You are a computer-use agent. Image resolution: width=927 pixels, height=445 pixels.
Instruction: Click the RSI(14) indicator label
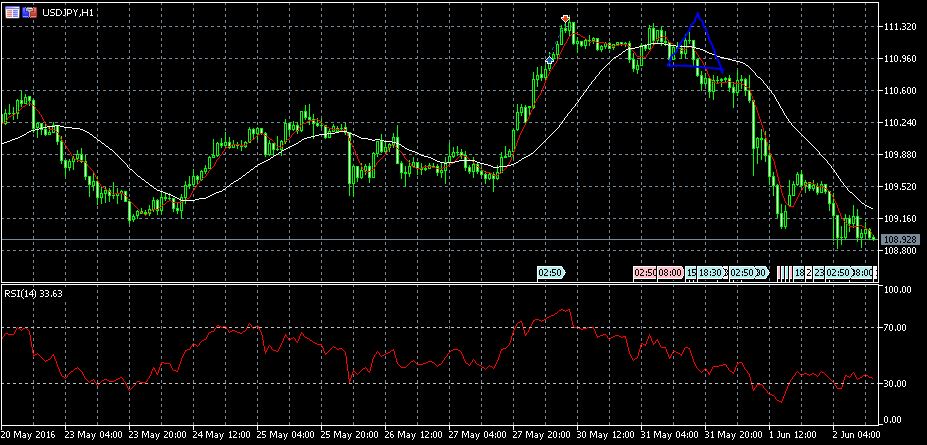tap(32, 293)
